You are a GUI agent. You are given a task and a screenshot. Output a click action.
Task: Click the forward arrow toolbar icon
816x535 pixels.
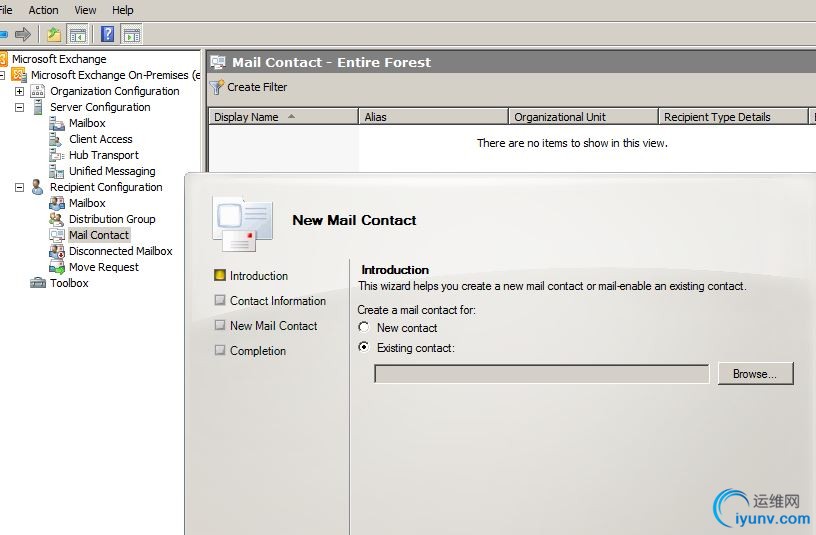click(23, 35)
